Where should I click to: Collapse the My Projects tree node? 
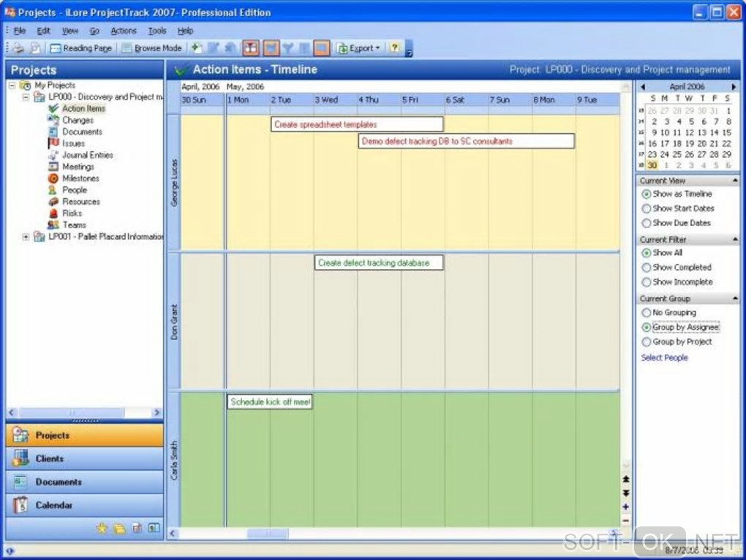(x=12, y=86)
